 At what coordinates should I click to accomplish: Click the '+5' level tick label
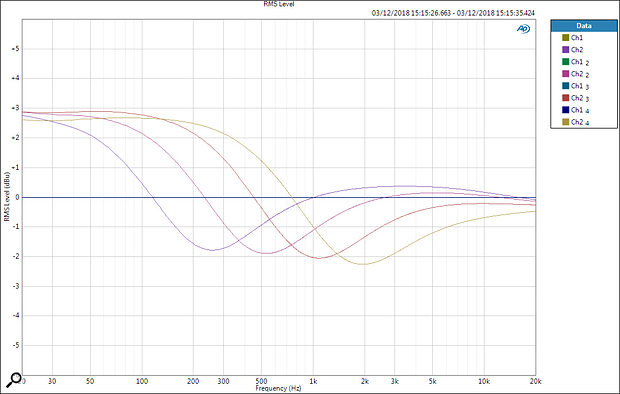click(15, 49)
